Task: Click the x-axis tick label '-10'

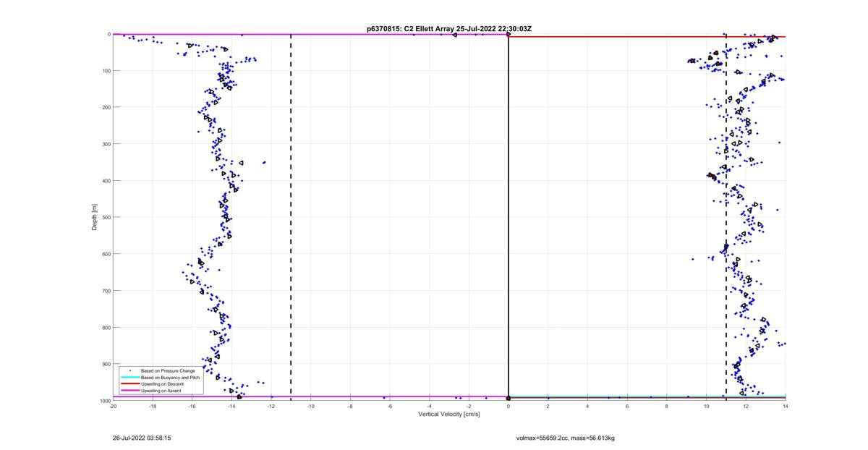Action: (311, 407)
